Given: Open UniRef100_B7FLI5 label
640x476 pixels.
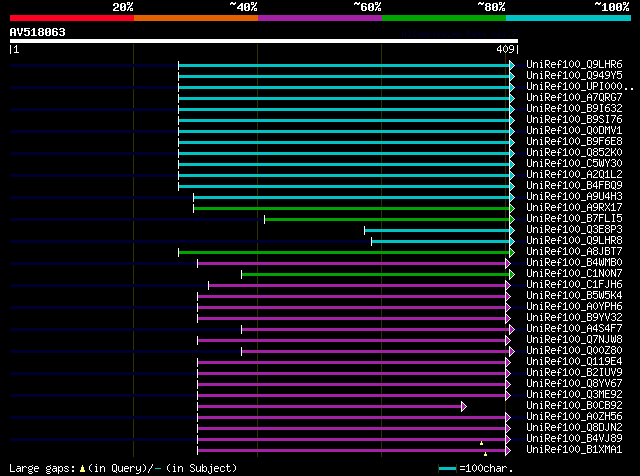Looking at the screenshot, I should [x=574, y=219].
